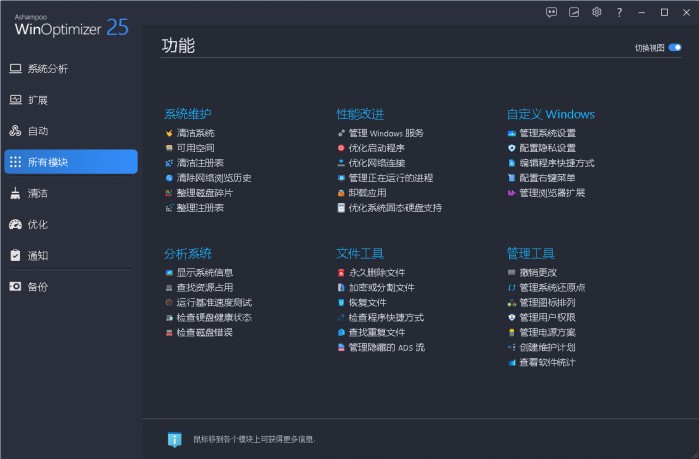Click the 清洁系统 module icon
This screenshot has width=699, height=459.
(169, 133)
